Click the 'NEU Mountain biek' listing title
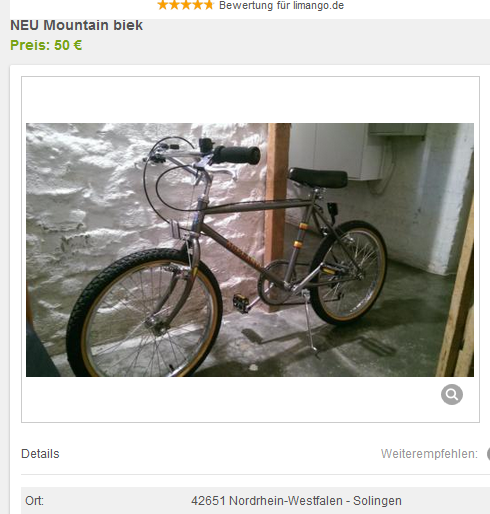 tap(76, 25)
